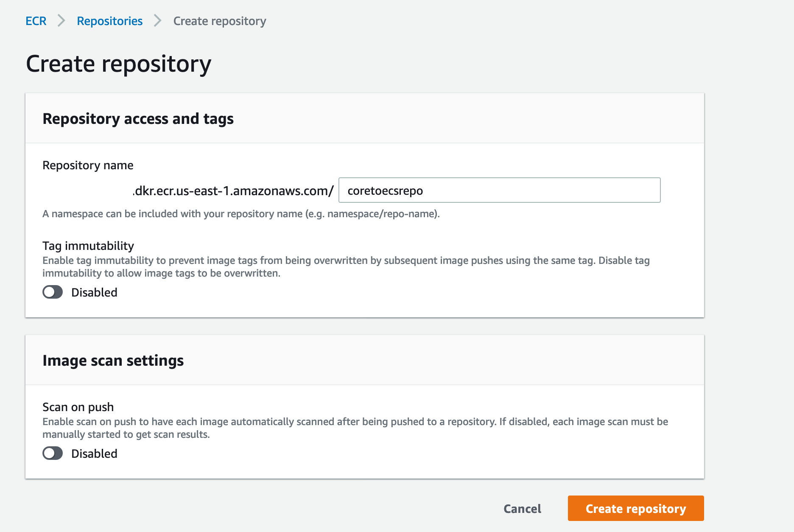The image size is (794, 532).
Task: Click the chevron before Create repository breadcrumb
Action: coord(157,21)
